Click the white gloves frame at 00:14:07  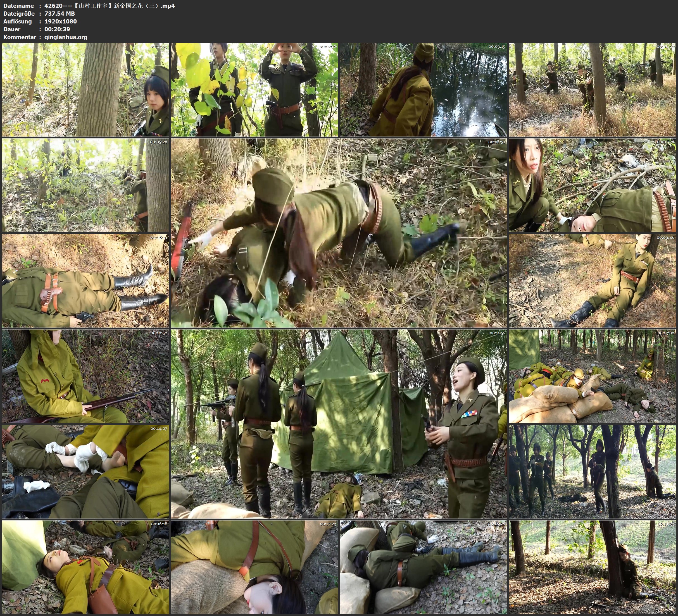click(85, 472)
